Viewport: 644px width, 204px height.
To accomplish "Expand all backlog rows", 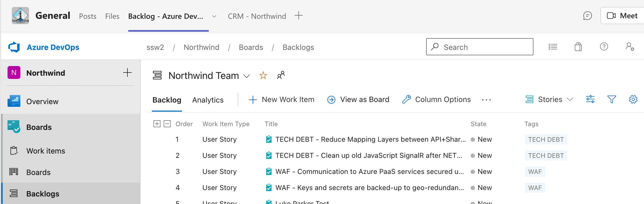I will [x=157, y=124].
